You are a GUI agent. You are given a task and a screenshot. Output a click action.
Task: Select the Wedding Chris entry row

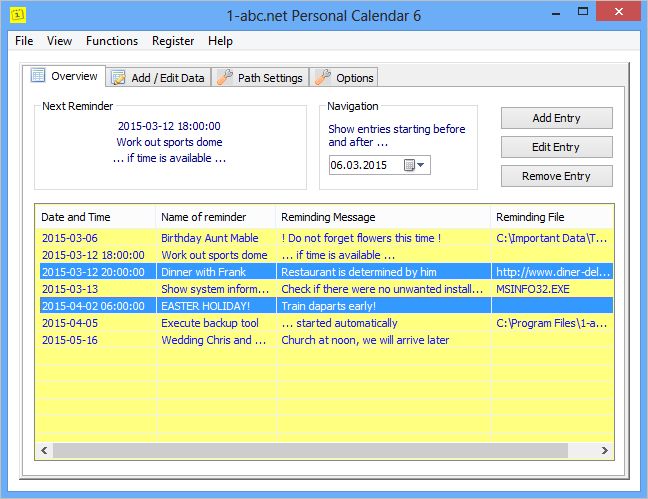point(209,340)
